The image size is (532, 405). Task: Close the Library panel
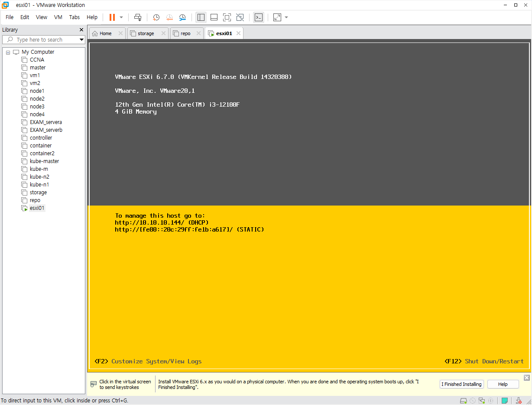(81, 30)
